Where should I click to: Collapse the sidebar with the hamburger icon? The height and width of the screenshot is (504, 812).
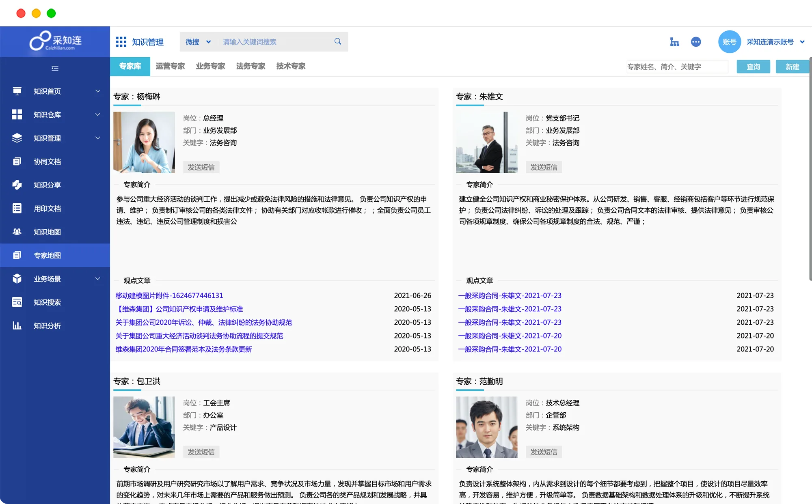click(x=55, y=68)
